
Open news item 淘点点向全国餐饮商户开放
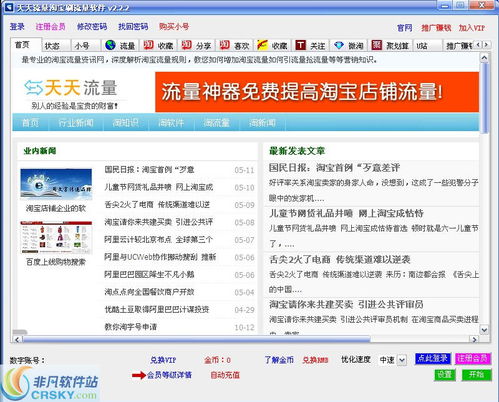pos(149,292)
